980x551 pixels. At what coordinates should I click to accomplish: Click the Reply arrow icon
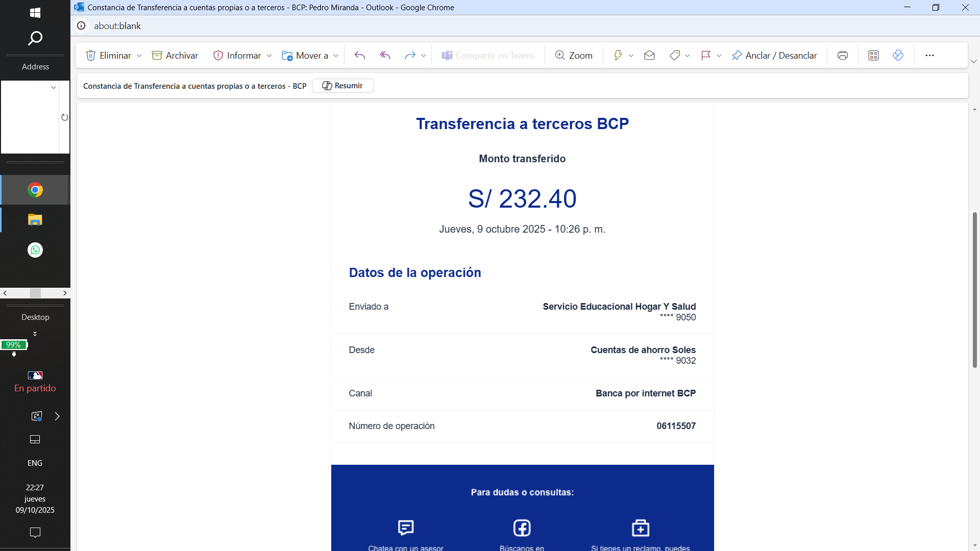(360, 56)
